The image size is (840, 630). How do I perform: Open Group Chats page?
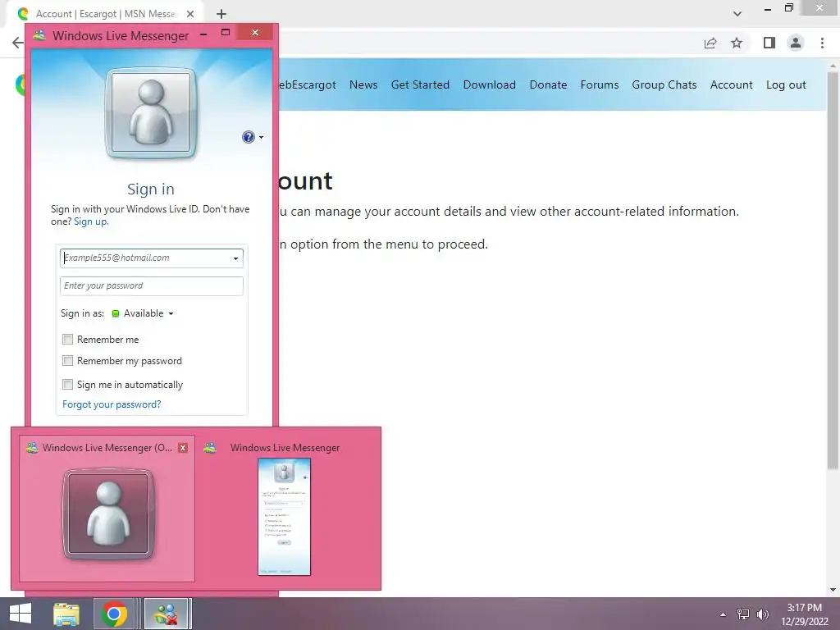664,84
